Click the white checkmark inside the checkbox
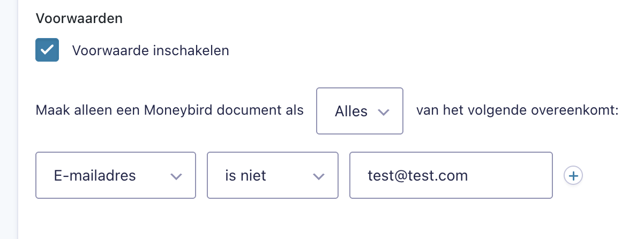 pyautogui.click(x=47, y=50)
